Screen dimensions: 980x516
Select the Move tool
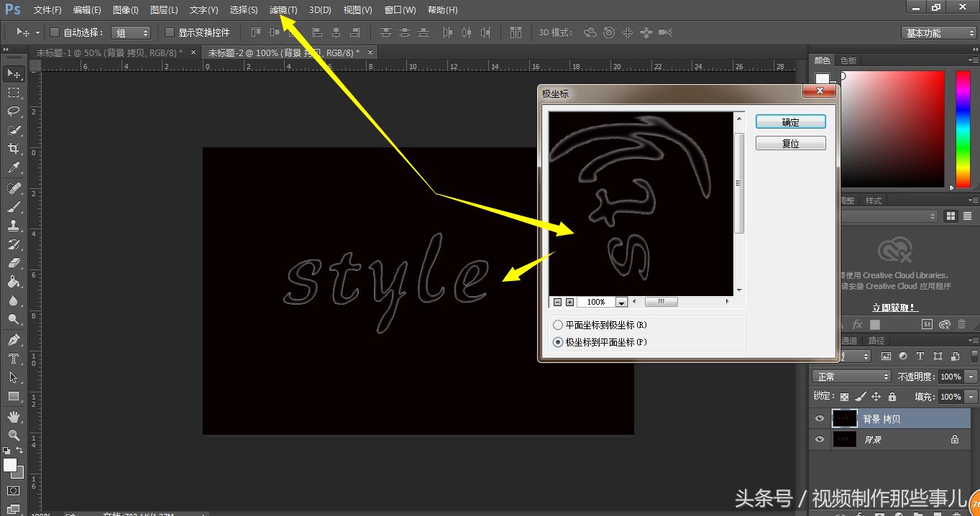click(x=14, y=73)
